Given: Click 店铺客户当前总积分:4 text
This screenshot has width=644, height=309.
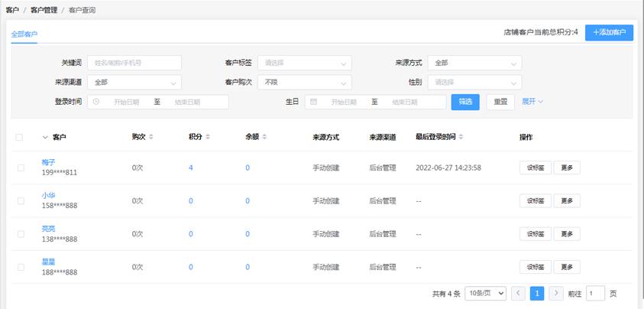Looking at the screenshot, I should coord(541,32).
